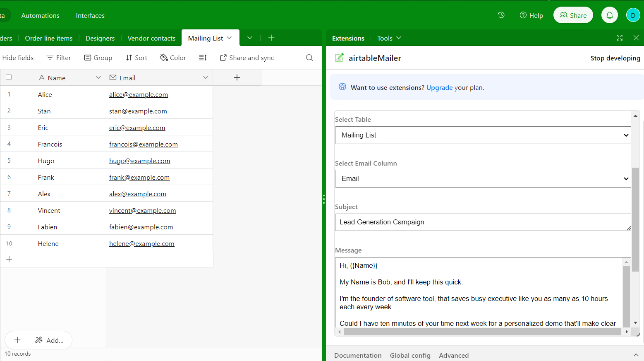This screenshot has width=644, height=361.
Task: Add a new row below Helene
Action: click(9, 259)
